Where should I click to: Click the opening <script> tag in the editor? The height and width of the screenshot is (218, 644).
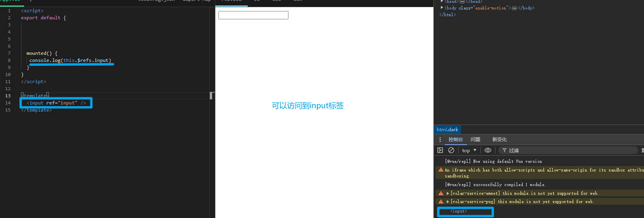[x=32, y=11]
